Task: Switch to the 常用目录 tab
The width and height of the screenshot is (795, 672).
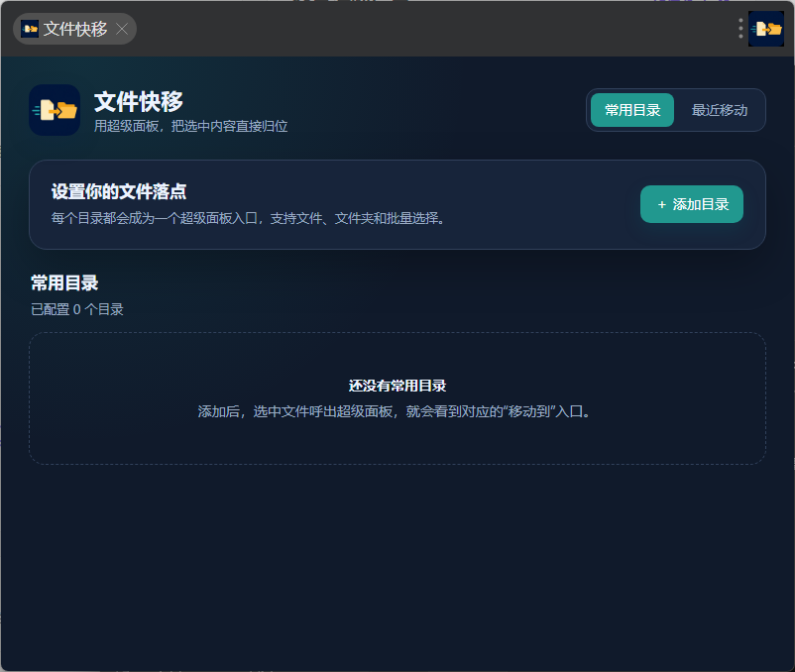Action: (632, 110)
